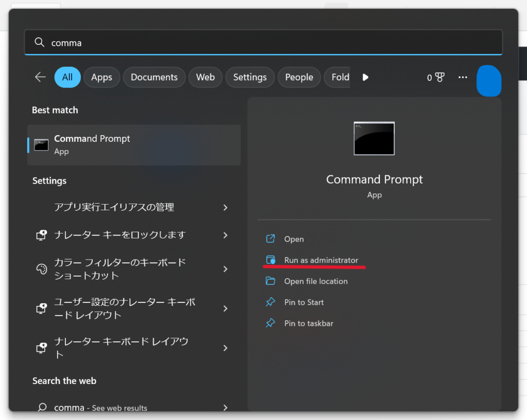
Task: Switch to the People filter tab
Action: [299, 77]
